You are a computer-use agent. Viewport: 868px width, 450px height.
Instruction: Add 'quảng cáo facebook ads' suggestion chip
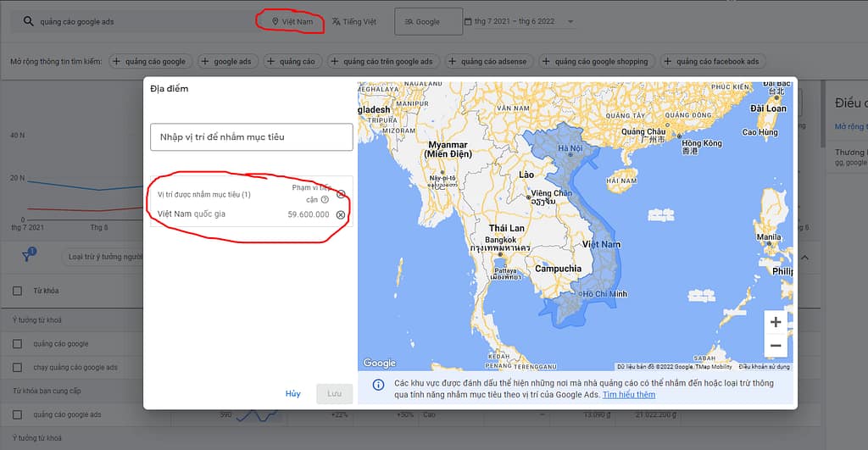pos(712,61)
